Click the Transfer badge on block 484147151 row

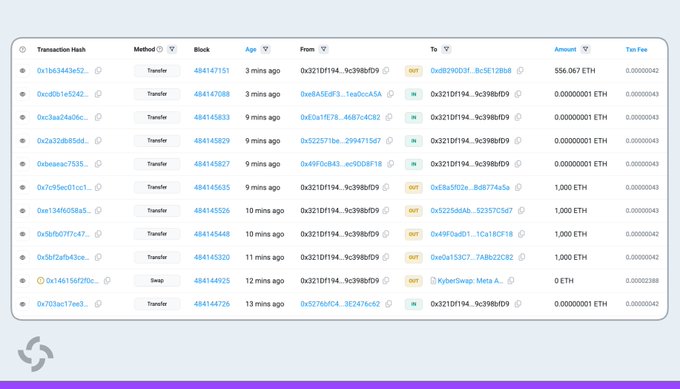point(157,71)
